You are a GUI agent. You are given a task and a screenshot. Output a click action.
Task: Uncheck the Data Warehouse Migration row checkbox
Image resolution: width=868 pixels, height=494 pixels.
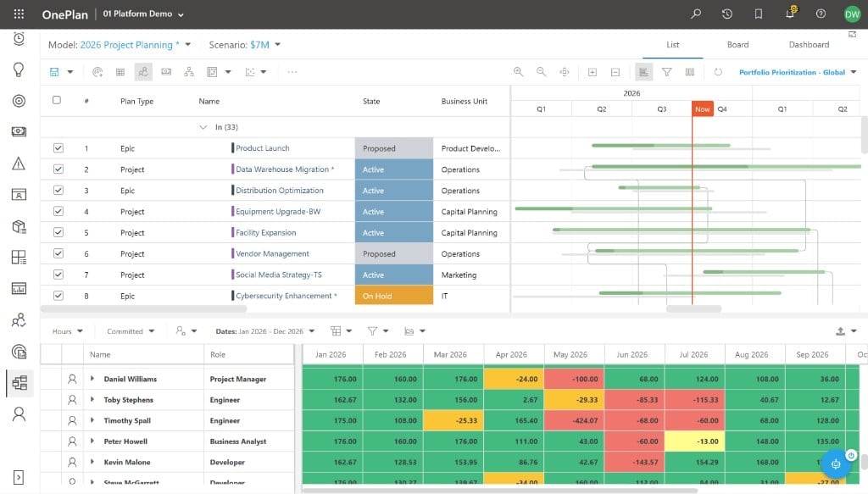(x=58, y=169)
